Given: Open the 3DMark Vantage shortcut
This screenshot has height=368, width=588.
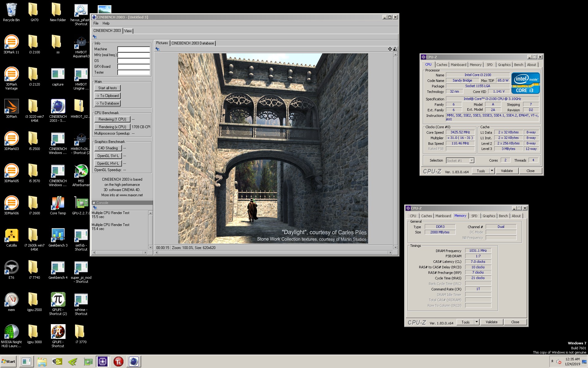Looking at the screenshot, I should [11, 78].
